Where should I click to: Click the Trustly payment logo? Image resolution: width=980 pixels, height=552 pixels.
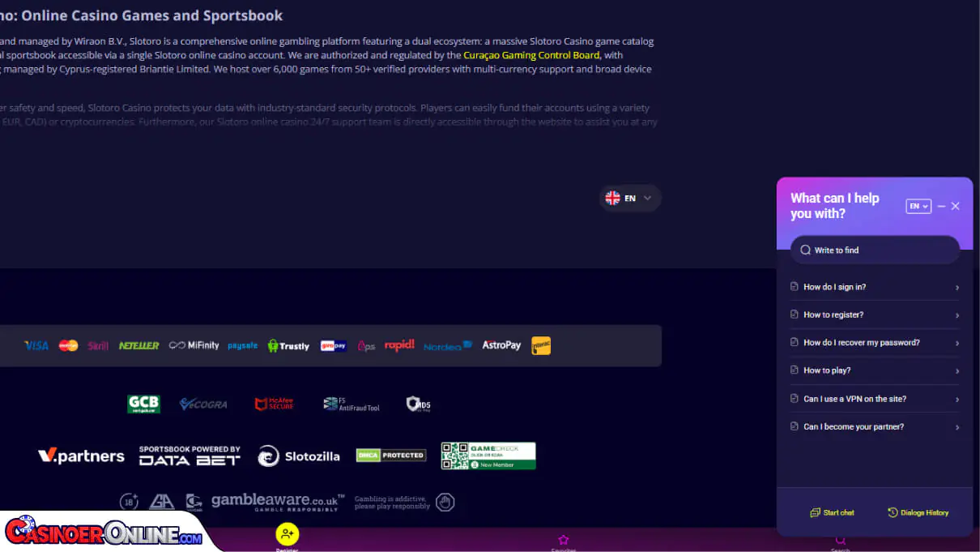coord(288,345)
